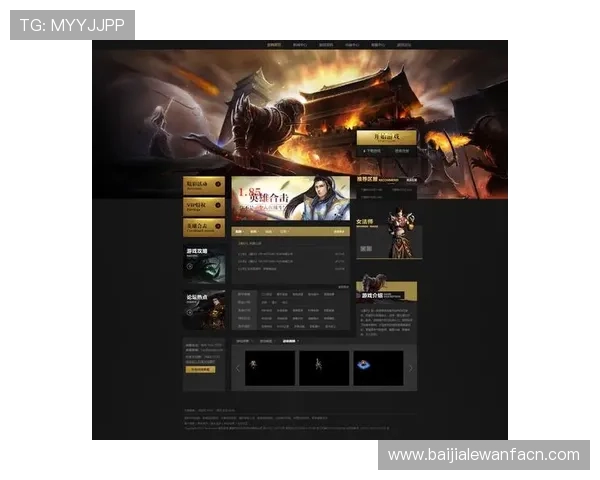This screenshot has width=600, height=480.
Task: Click the last item in top navigation menu
Action: pos(404,45)
